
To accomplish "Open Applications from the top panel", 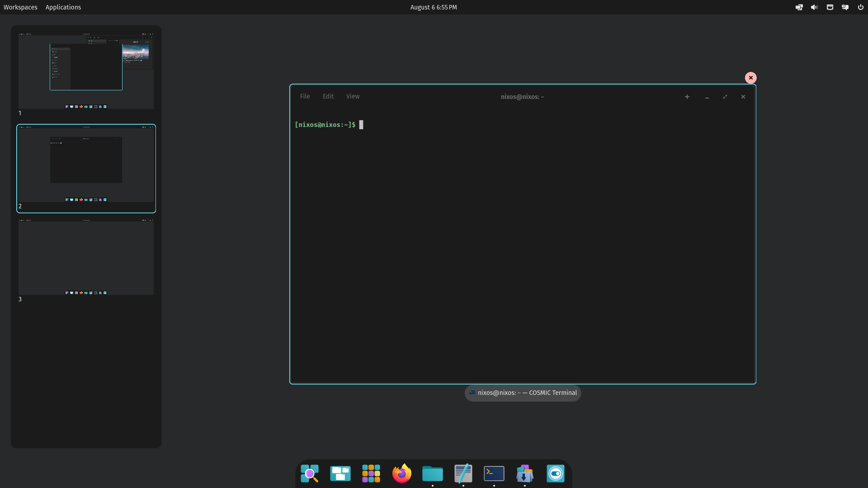I will click(63, 7).
